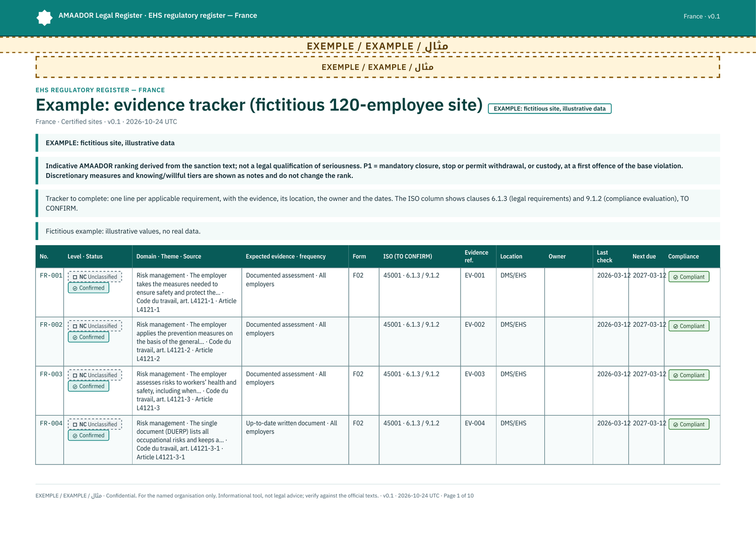Select row number FR-002
Screen dimensions: 756x535
coord(51,325)
